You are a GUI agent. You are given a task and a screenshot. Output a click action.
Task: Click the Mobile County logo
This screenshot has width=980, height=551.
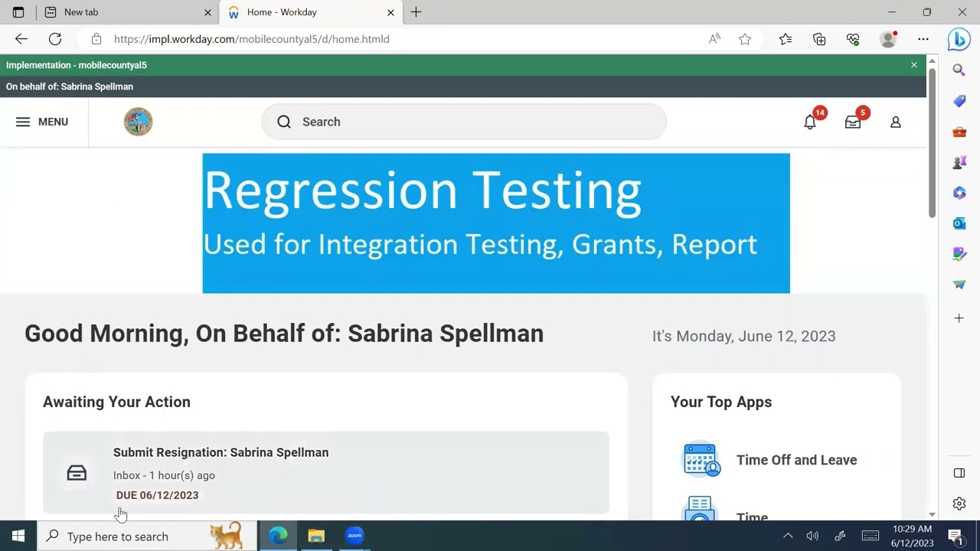pos(139,122)
